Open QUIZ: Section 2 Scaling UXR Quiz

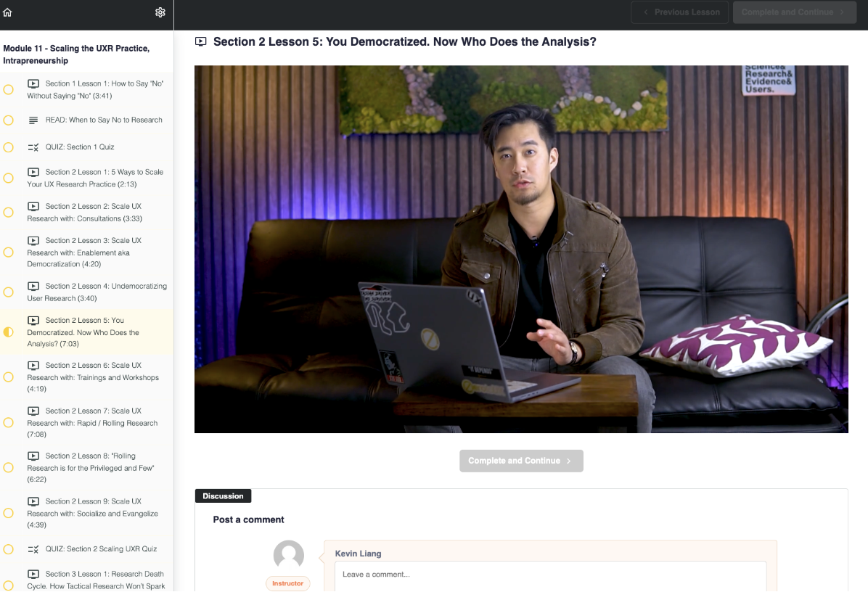point(87,549)
